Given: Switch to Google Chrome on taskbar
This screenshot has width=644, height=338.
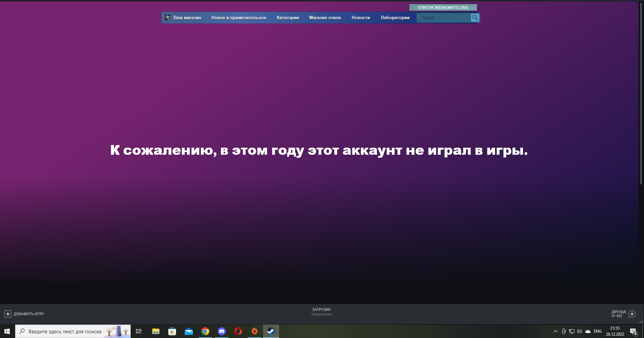Looking at the screenshot, I should (x=205, y=331).
